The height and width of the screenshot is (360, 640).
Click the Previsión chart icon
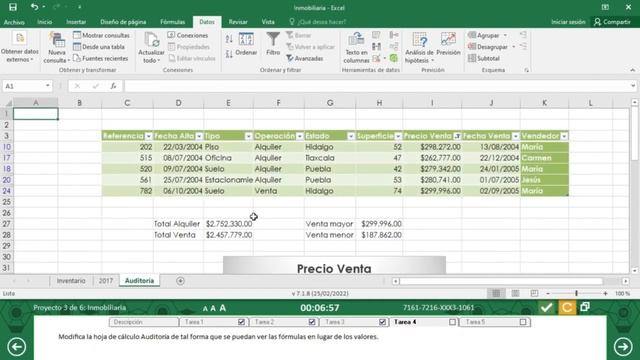coord(448,39)
